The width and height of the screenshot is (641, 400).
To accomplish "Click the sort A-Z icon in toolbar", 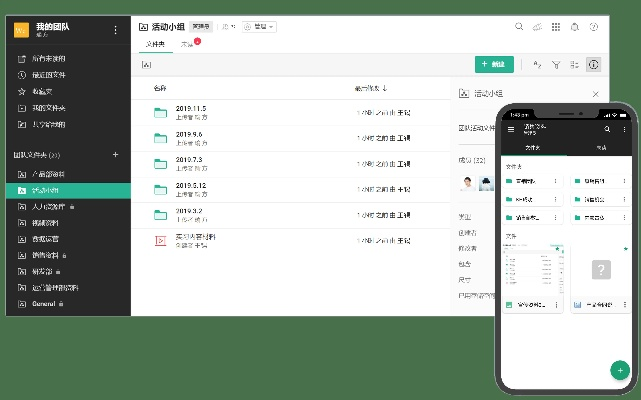I will point(537,64).
